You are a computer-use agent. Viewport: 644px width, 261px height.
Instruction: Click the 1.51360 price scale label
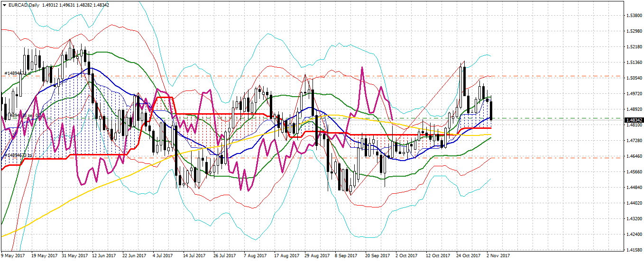point(634,63)
